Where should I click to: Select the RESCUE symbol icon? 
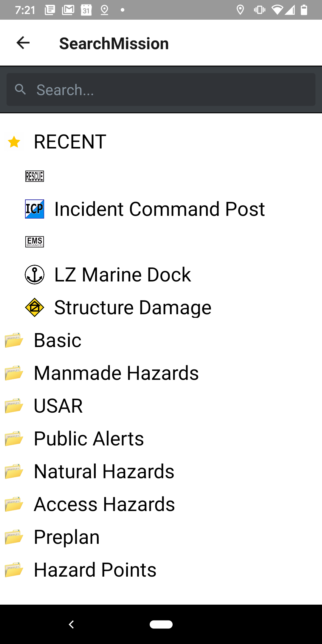click(x=35, y=176)
